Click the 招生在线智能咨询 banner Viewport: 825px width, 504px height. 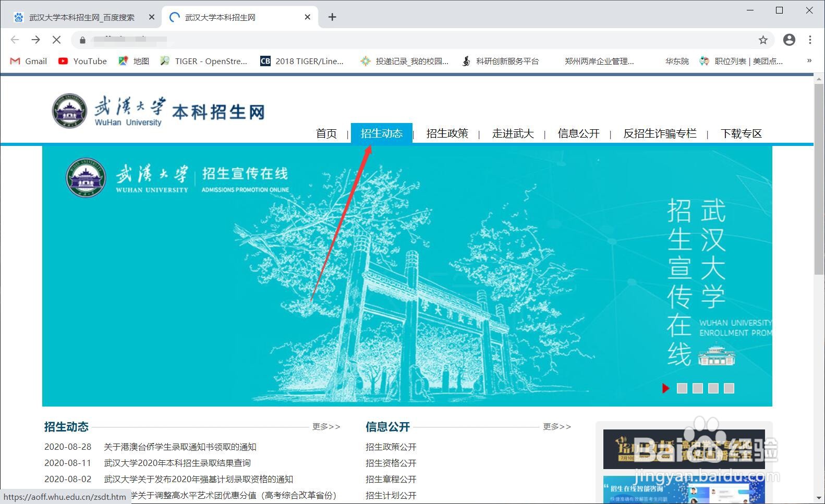[684, 490]
